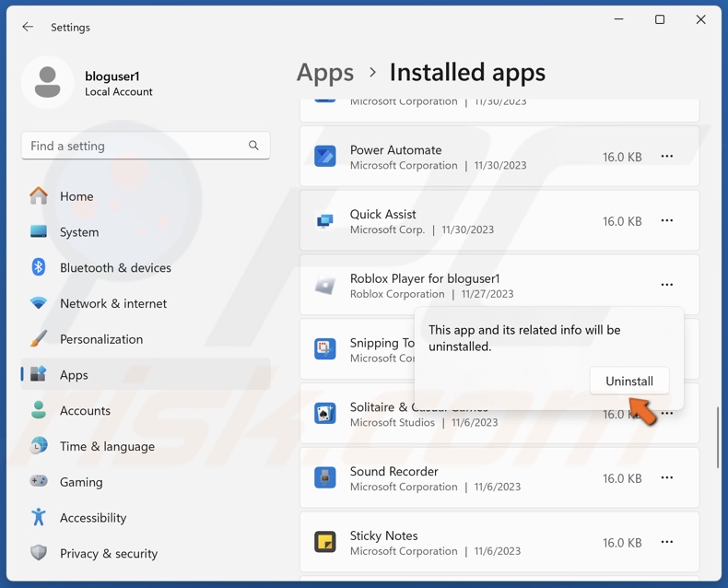Screen dimensions: 728x588
Task: Open more options for Sound Recorder
Action: tap(666, 478)
